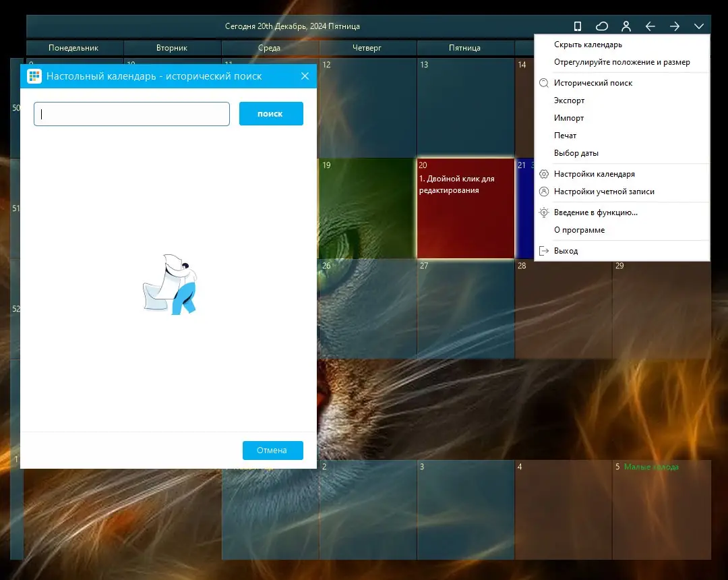Open Исторический поиск from the menu
The height and width of the screenshot is (580, 728).
[621, 83]
